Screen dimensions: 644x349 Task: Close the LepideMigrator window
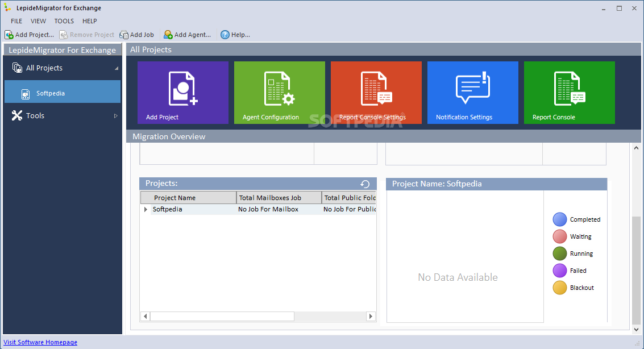[x=634, y=8]
